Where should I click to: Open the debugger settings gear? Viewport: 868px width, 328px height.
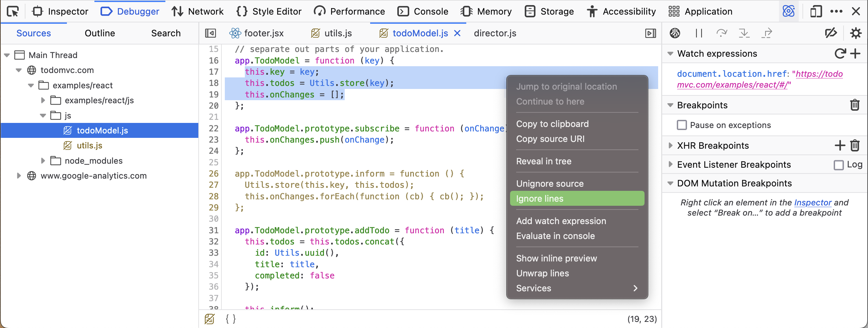855,33
